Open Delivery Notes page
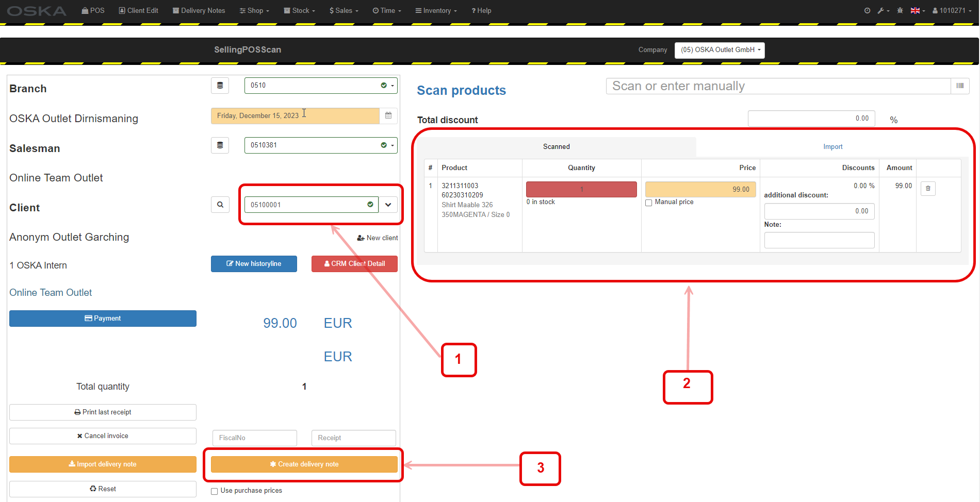 (x=199, y=10)
